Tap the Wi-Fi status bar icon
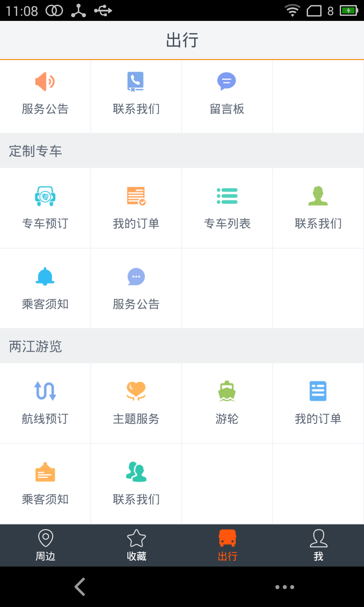Image resolution: width=364 pixels, height=607 pixels. click(x=293, y=11)
